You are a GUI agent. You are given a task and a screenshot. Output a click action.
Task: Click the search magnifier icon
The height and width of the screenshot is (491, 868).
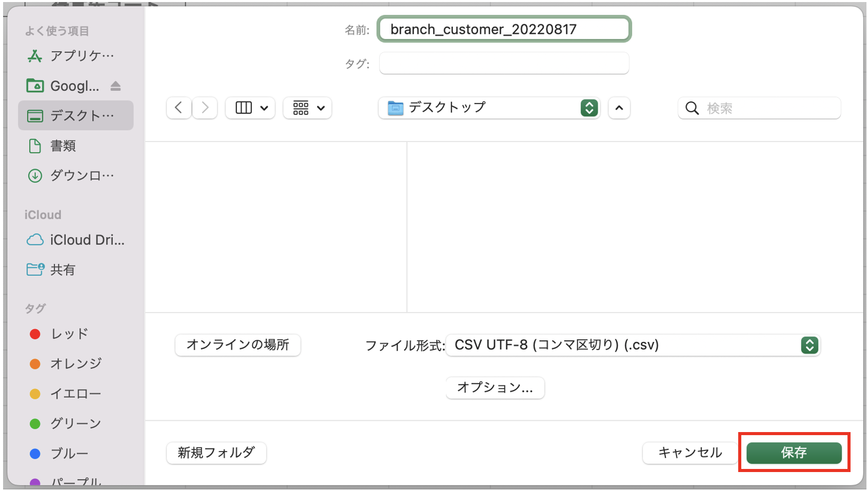pos(692,108)
